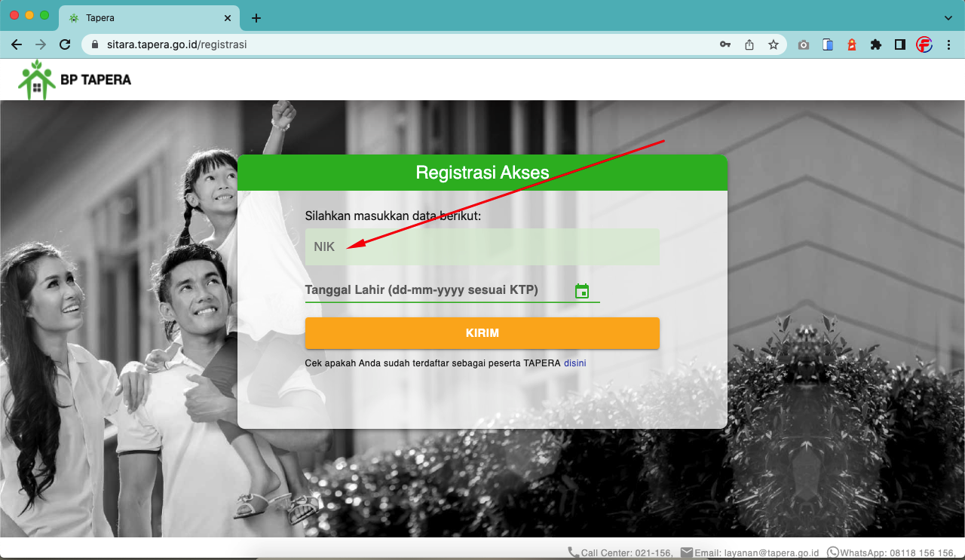Open the password manager key icon
965x560 pixels.
pos(725,44)
